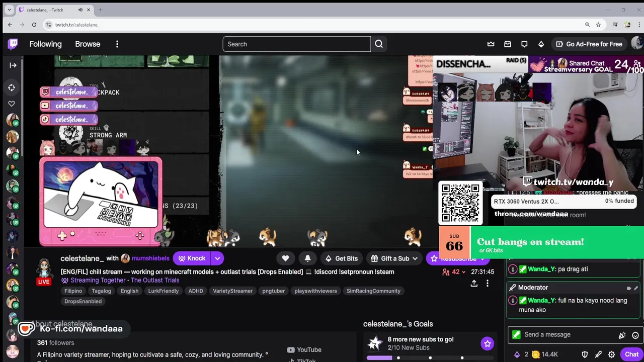Open the Bits balance icon showing 2
Viewport: 644px width, 362px height.
[x=521, y=354]
